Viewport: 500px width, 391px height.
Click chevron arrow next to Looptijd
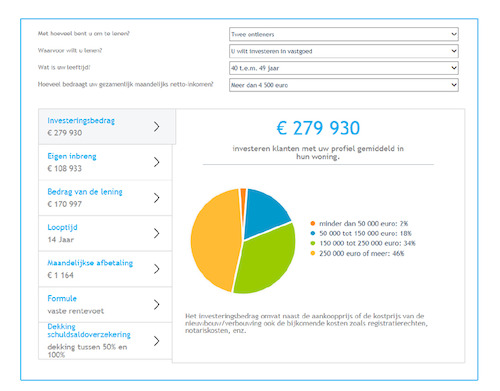point(156,233)
